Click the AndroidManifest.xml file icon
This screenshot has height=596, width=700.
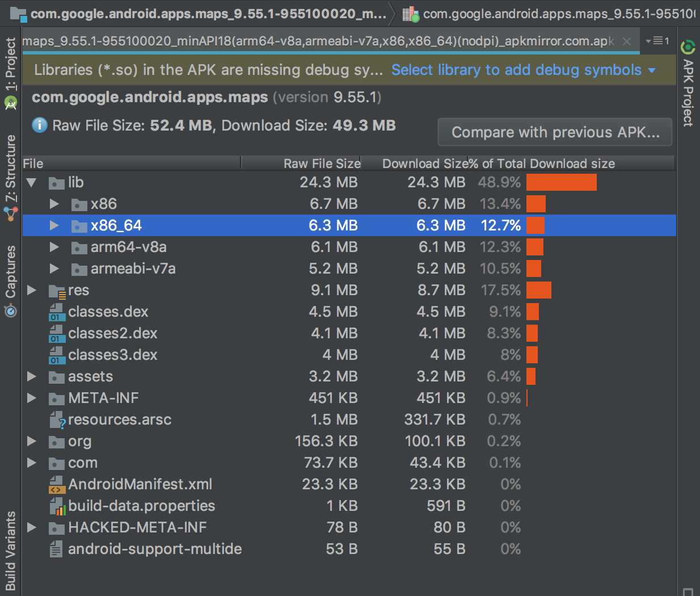pos(56,484)
